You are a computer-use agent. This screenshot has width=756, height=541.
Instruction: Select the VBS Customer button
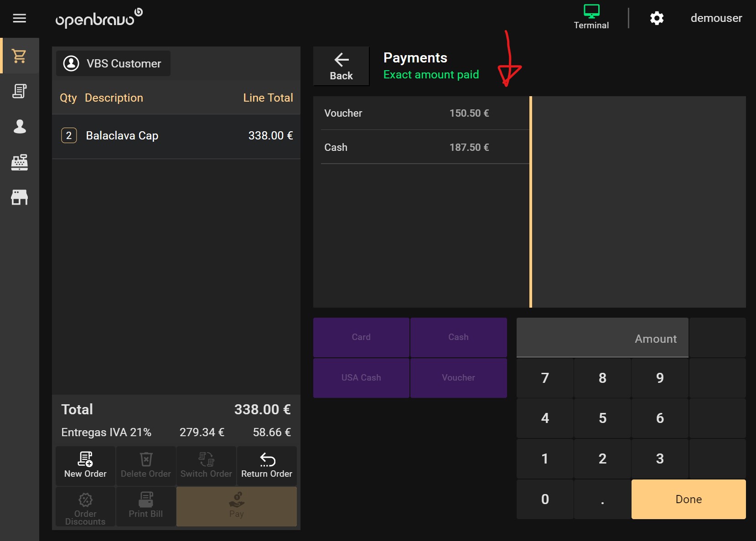pyautogui.click(x=113, y=63)
